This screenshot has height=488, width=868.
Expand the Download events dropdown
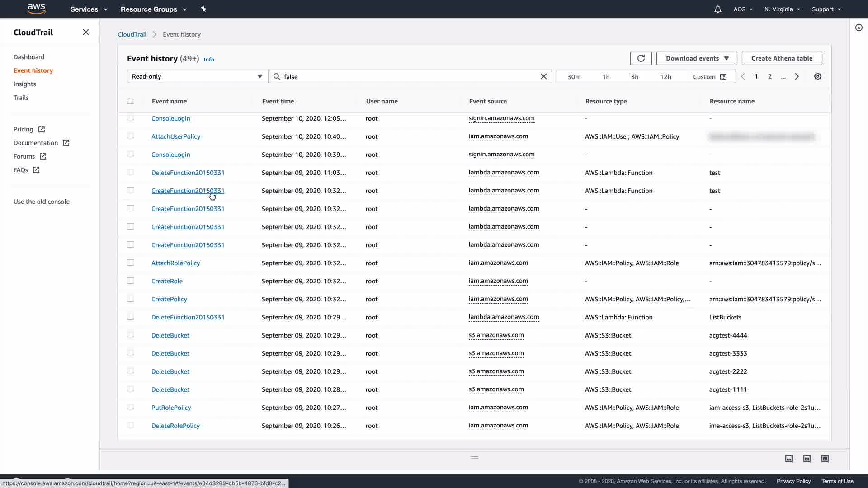(x=696, y=58)
